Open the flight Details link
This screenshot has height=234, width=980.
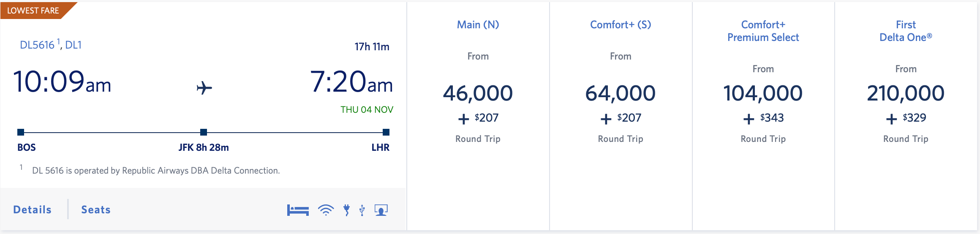click(x=33, y=210)
